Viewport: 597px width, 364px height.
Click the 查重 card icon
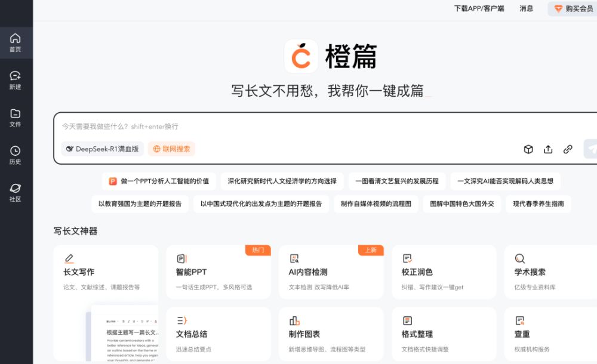click(520, 320)
